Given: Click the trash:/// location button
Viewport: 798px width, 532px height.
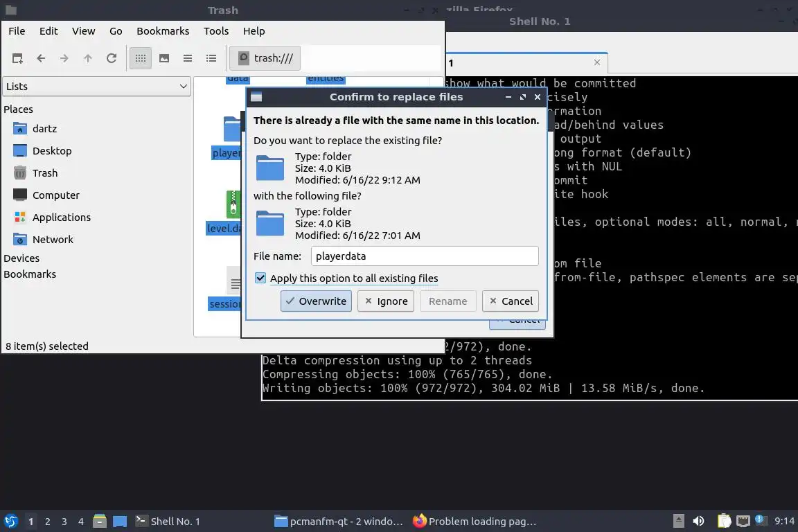Looking at the screenshot, I should click(x=265, y=58).
